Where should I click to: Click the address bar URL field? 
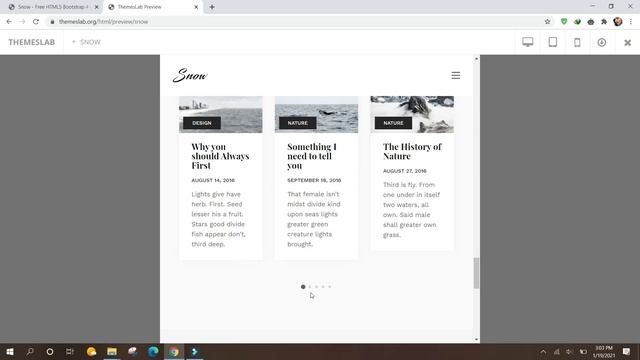click(x=300, y=22)
